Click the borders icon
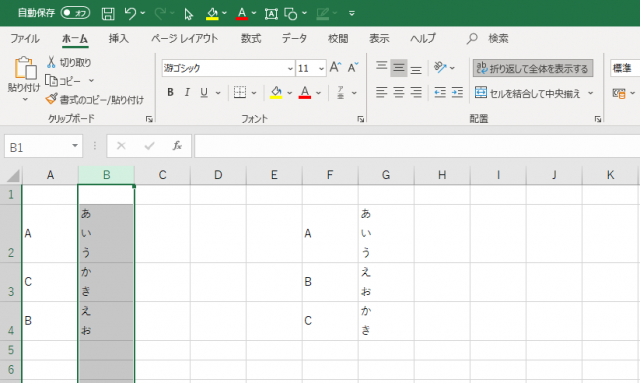The height and width of the screenshot is (383, 640). (x=240, y=93)
